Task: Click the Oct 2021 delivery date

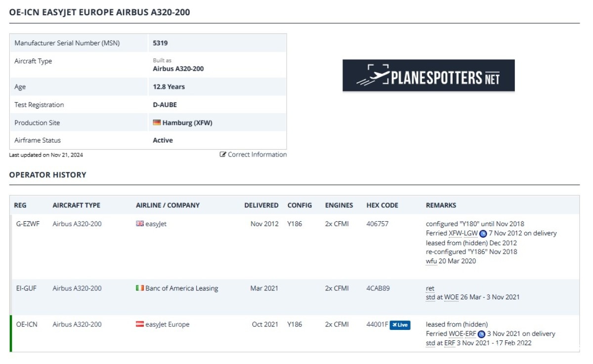Action: 265,324
